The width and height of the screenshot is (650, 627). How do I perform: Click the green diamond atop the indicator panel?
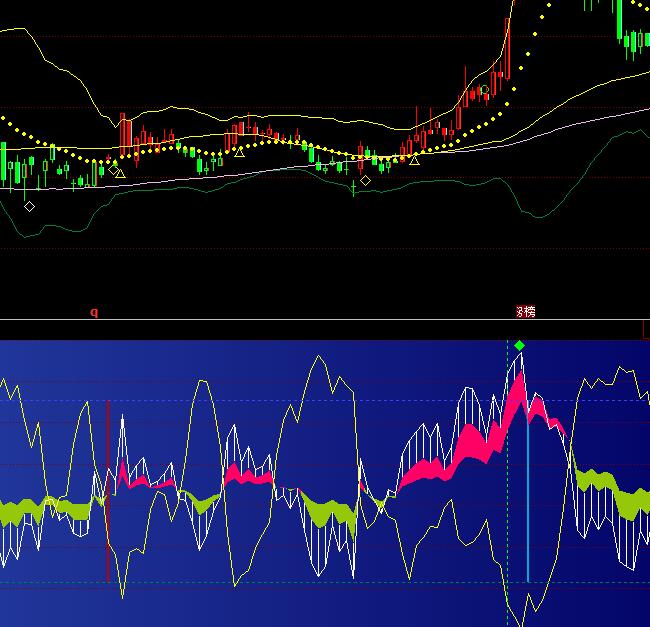tap(519, 345)
